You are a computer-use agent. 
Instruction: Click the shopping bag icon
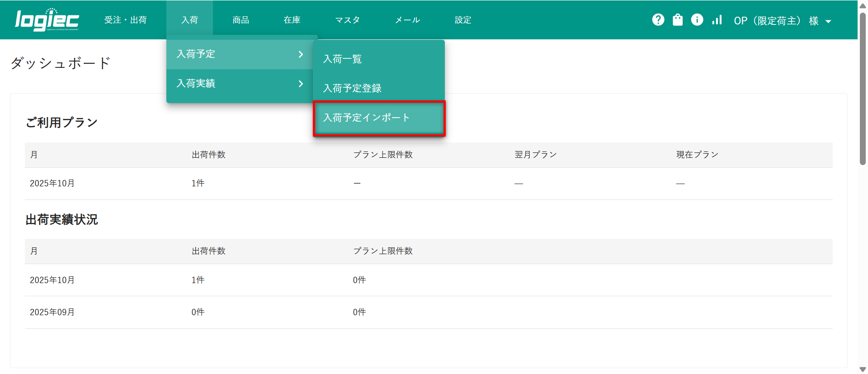click(x=678, y=20)
